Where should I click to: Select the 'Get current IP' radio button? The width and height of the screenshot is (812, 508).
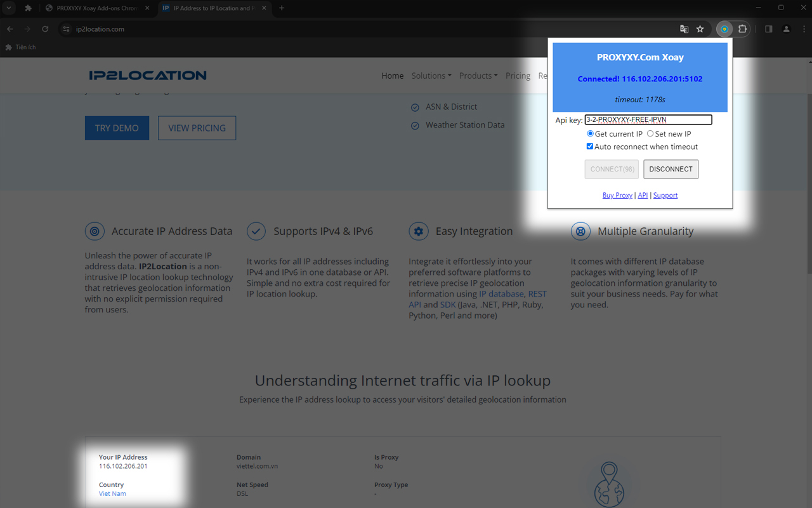(x=590, y=133)
